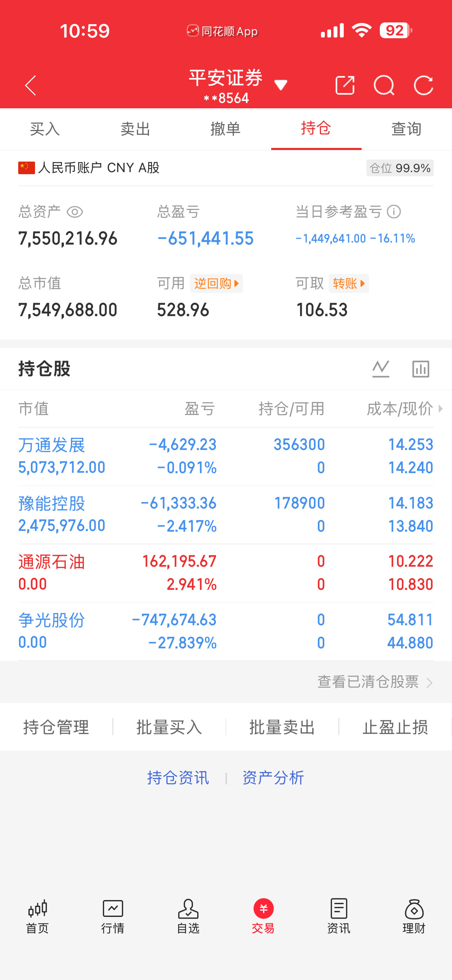The height and width of the screenshot is (980, 452).
Task: Tap 批量买入 button
Action: (169, 727)
